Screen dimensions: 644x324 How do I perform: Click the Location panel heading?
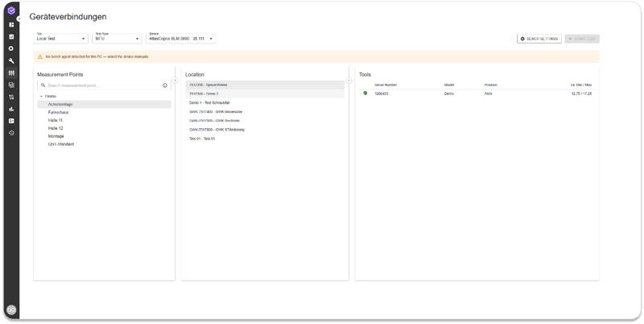tap(195, 74)
